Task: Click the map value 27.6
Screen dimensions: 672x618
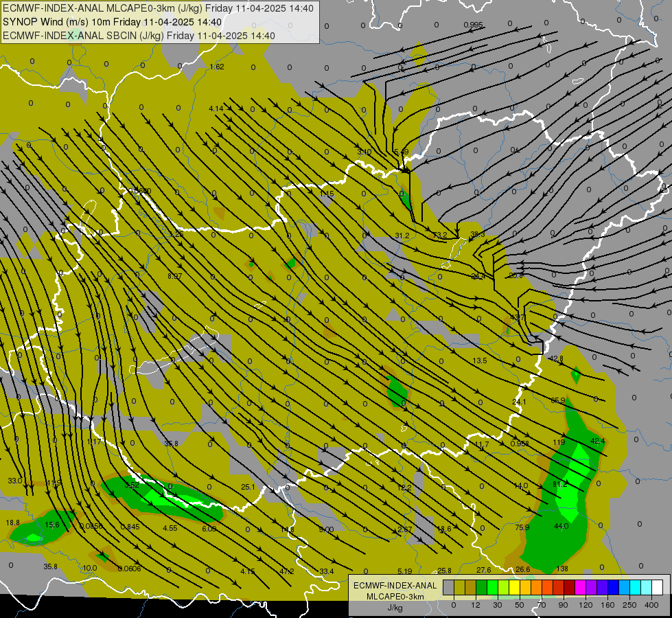Action: (x=483, y=570)
